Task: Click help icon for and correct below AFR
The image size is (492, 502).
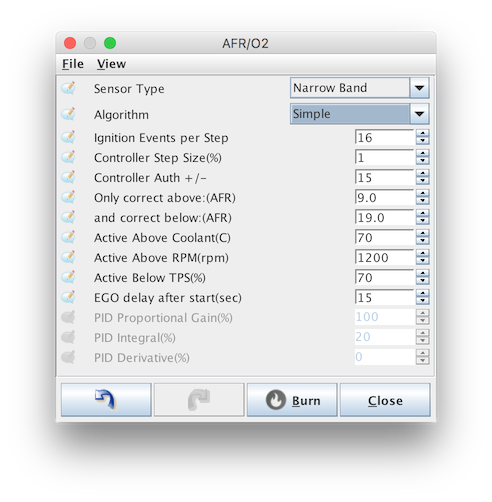Action: pos(68,217)
